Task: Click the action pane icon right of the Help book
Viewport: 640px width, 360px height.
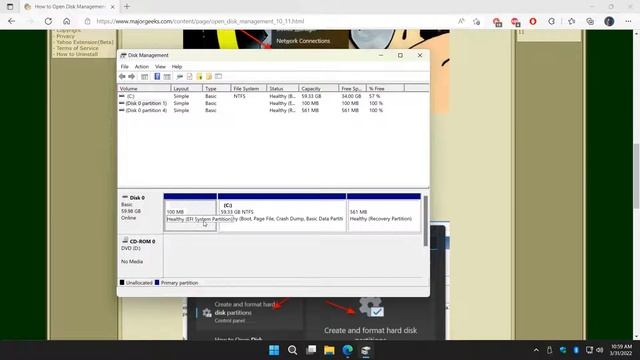Action: tap(167, 76)
